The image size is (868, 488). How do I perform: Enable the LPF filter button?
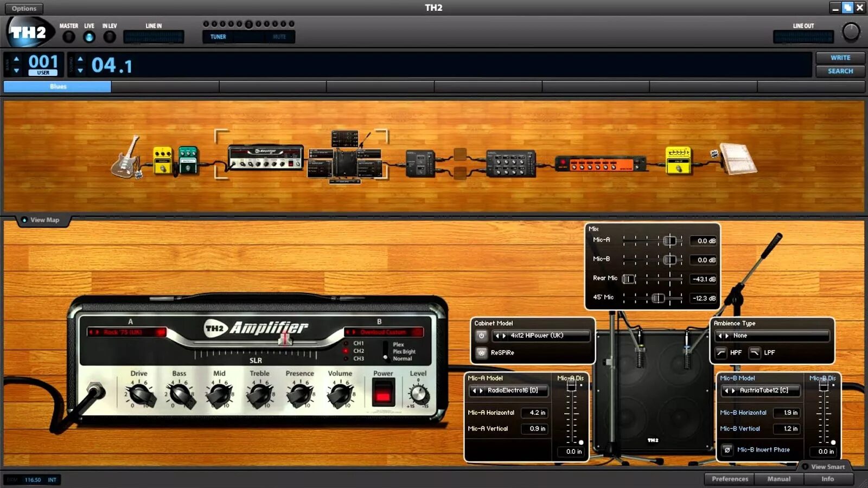point(755,352)
